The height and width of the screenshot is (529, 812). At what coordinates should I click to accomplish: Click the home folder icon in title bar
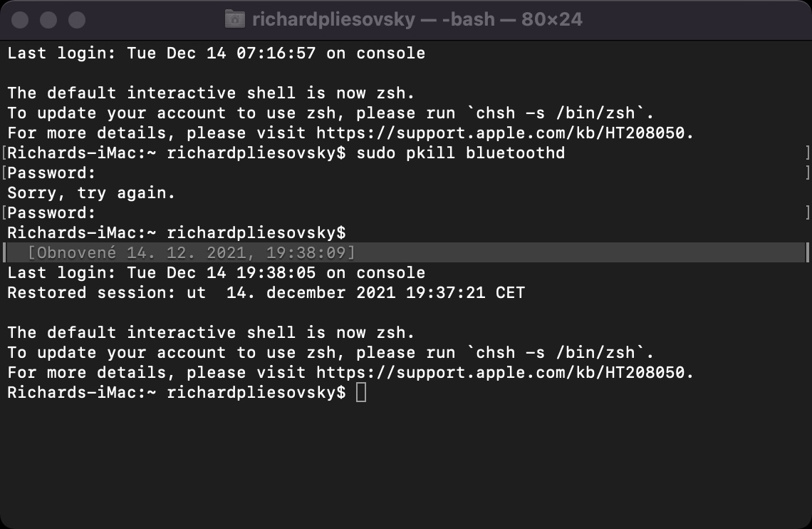coord(234,20)
